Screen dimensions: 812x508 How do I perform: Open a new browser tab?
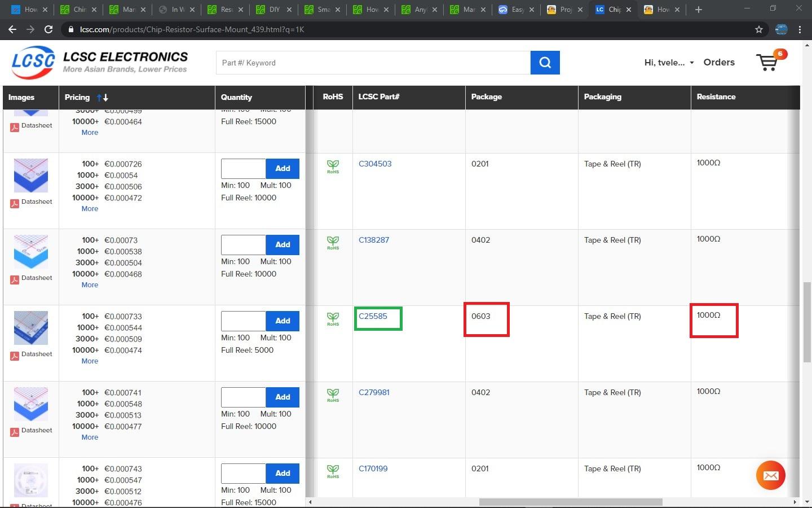pyautogui.click(x=698, y=10)
